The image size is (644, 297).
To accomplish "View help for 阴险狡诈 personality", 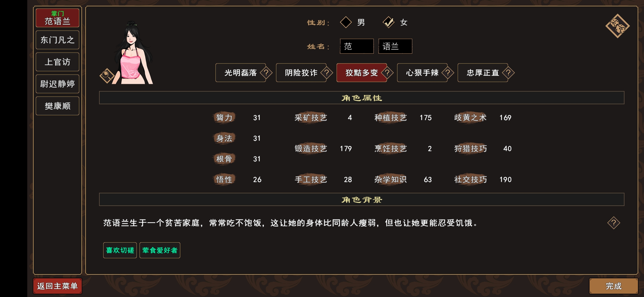I will (x=326, y=73).
